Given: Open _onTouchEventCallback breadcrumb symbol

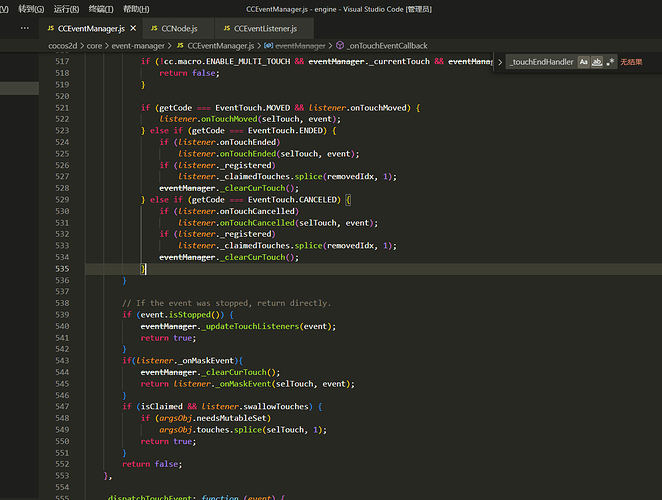Looking at the screenshot, I should click(x=387, y=45).
